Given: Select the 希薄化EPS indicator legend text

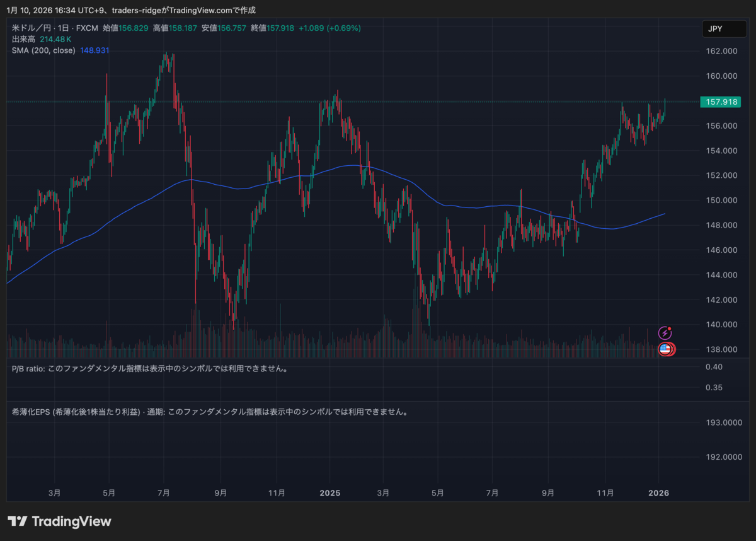Looking at the screenshot, I should click(211, 412).
